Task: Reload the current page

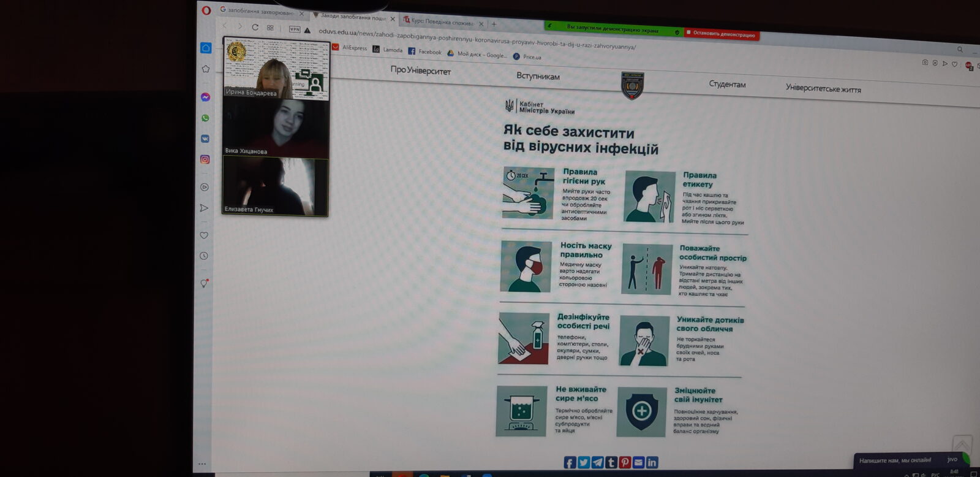Action: 255,27
